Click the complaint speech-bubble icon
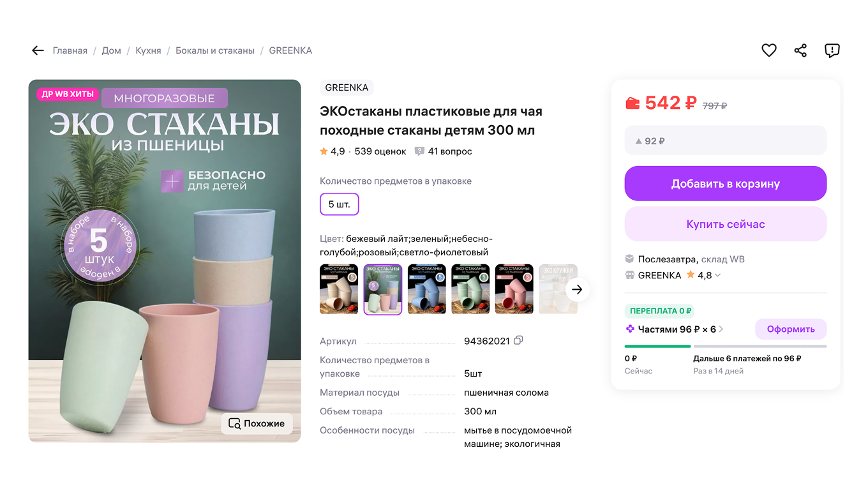This screenshot has height=489, width=868. [x=832, y=50]
